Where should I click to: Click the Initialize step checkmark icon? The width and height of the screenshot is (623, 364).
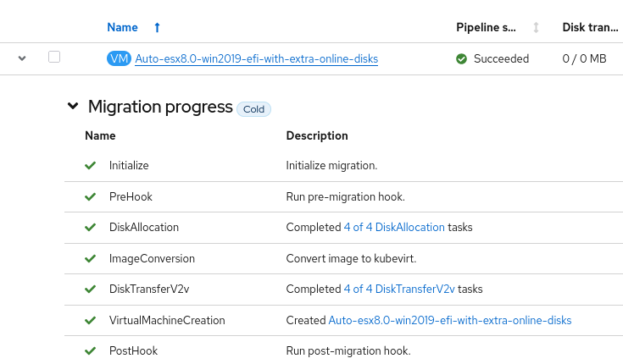coord(90,166)
